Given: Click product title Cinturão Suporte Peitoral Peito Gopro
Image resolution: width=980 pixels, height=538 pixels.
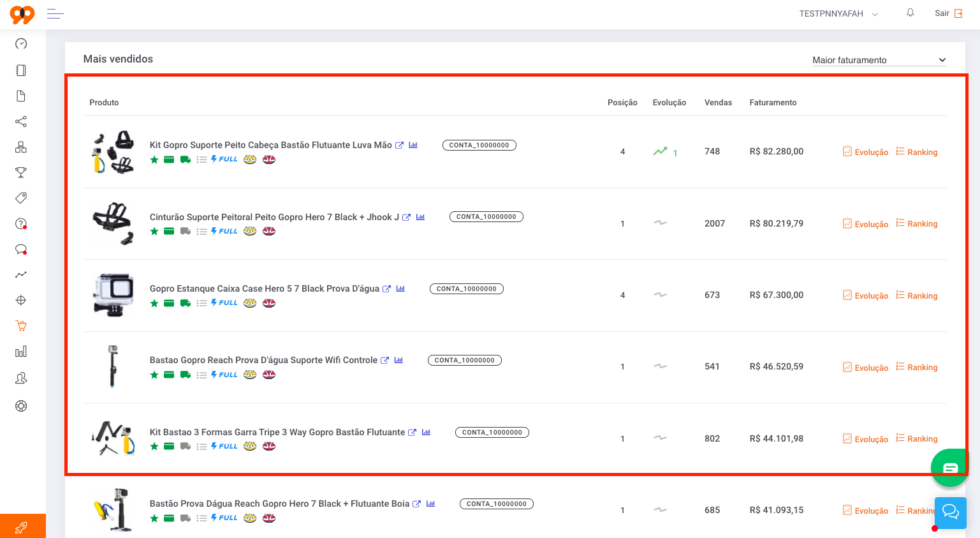Looking at the screenshot, I should coord(274,217).
